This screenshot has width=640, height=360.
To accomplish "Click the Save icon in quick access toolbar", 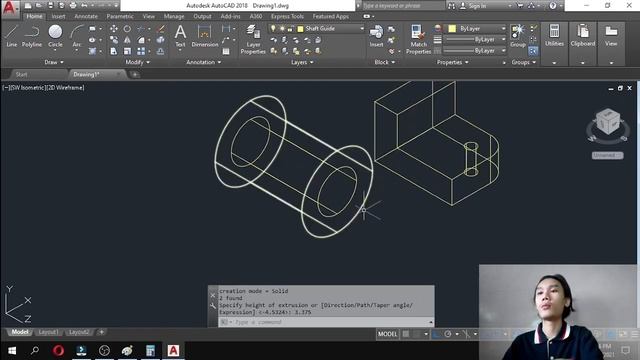I will click(51, 6).
